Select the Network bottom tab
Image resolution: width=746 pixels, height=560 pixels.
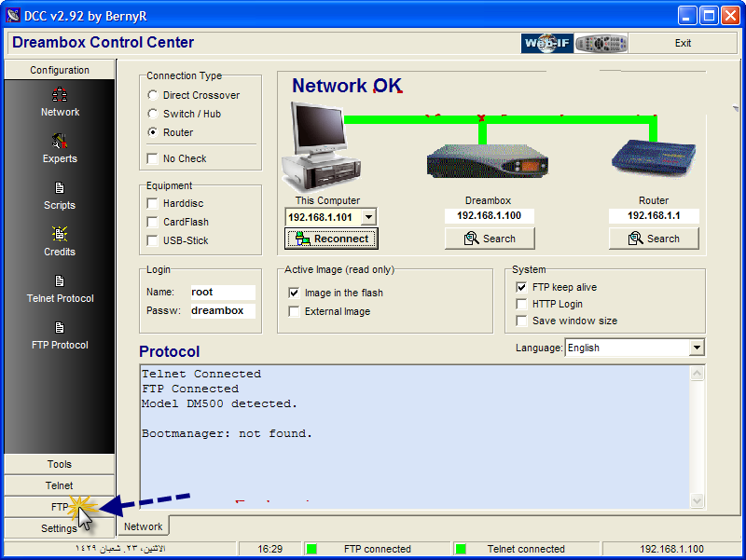[x=144, y=526]
